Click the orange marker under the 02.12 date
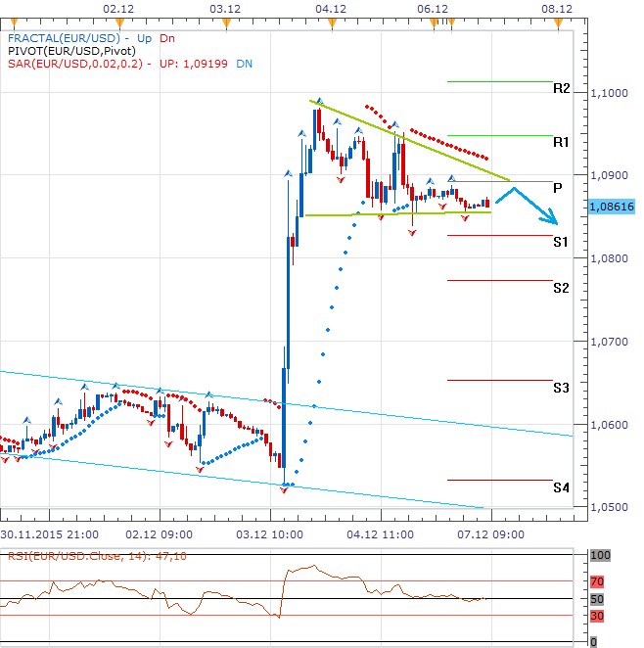Viewport: 644px width, 648px height. point(118,20)
